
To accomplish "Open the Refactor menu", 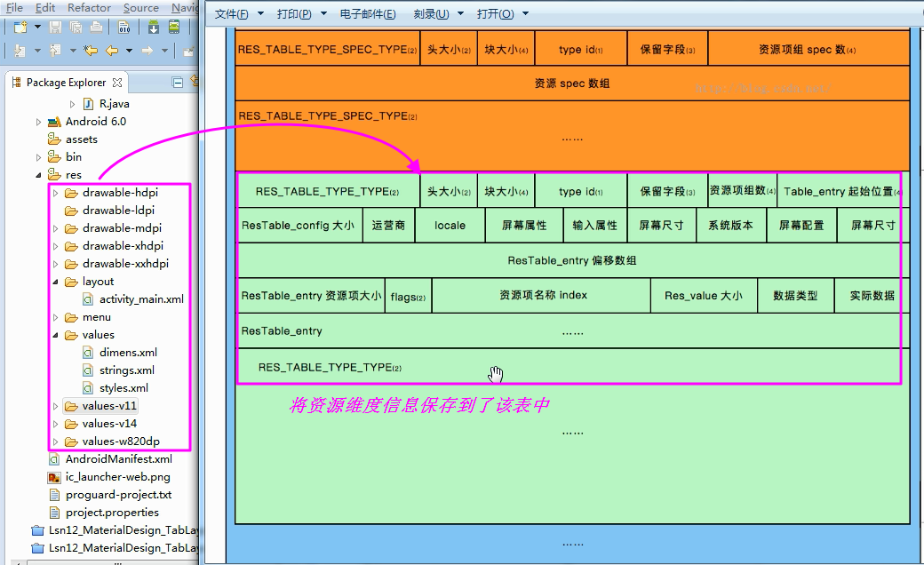I will click(x=89, y=8).
